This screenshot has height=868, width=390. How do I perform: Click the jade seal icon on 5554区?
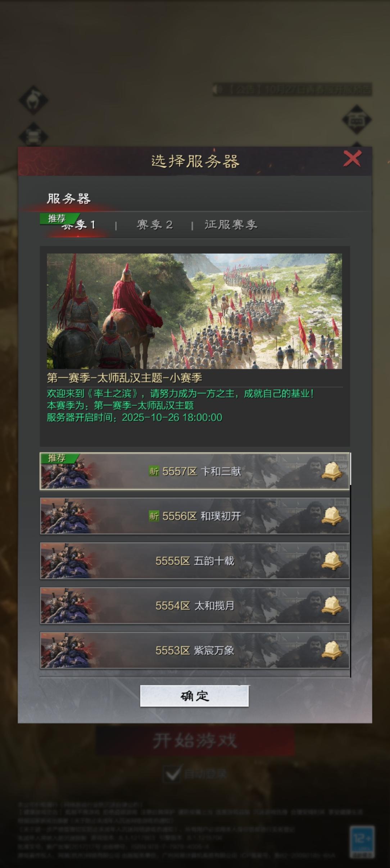coord(332,606)
